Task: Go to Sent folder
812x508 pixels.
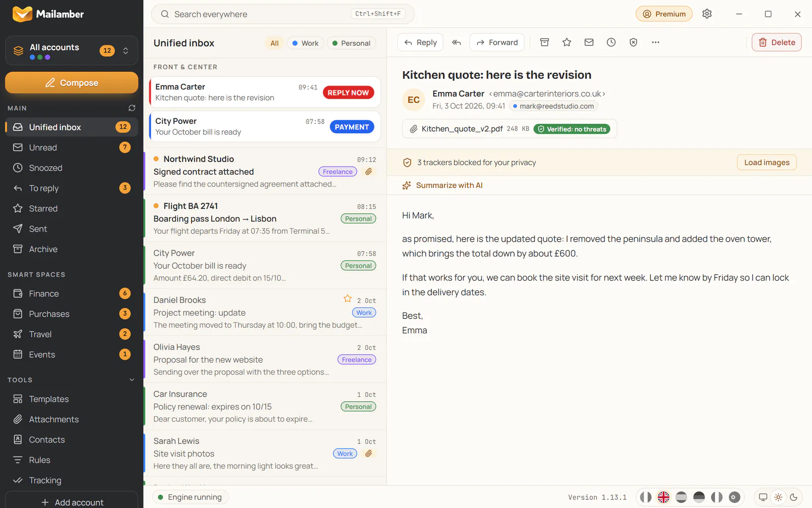Action: (x=72, y=229)
